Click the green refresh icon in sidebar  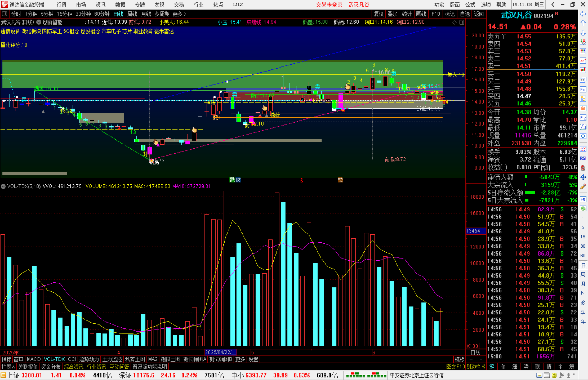pos(583,209)
